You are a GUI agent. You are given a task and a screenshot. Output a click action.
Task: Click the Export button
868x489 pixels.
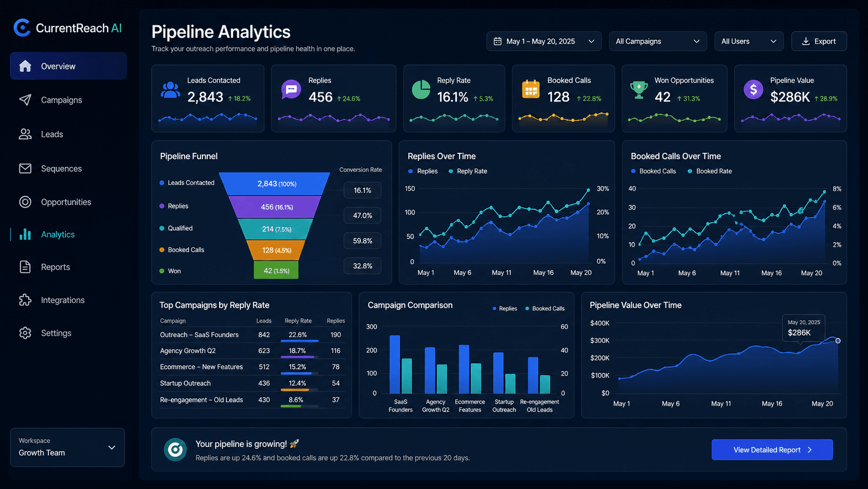(819, 41)
